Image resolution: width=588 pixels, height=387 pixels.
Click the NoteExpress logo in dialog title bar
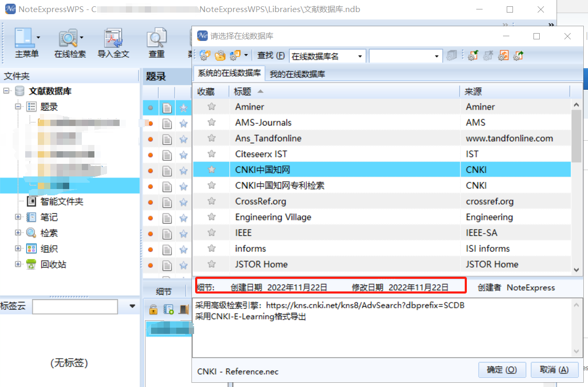pos(202,36)
